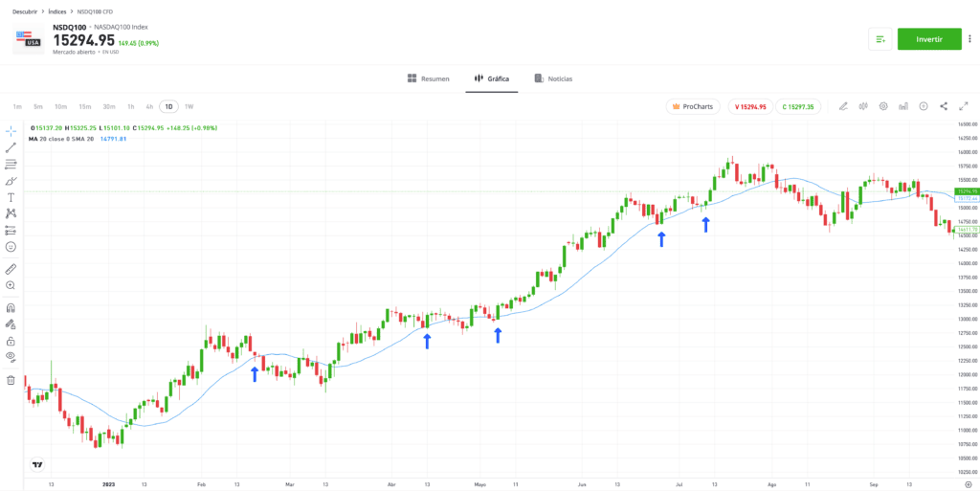Viewport: 980px width, 491px height.
Task: Open the indicators menu icon
Action: point(903,106)
